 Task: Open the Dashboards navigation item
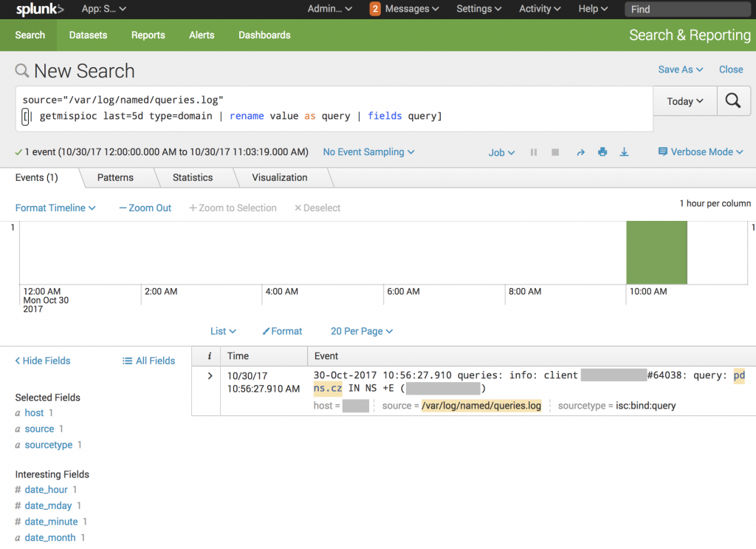[264, 35]
